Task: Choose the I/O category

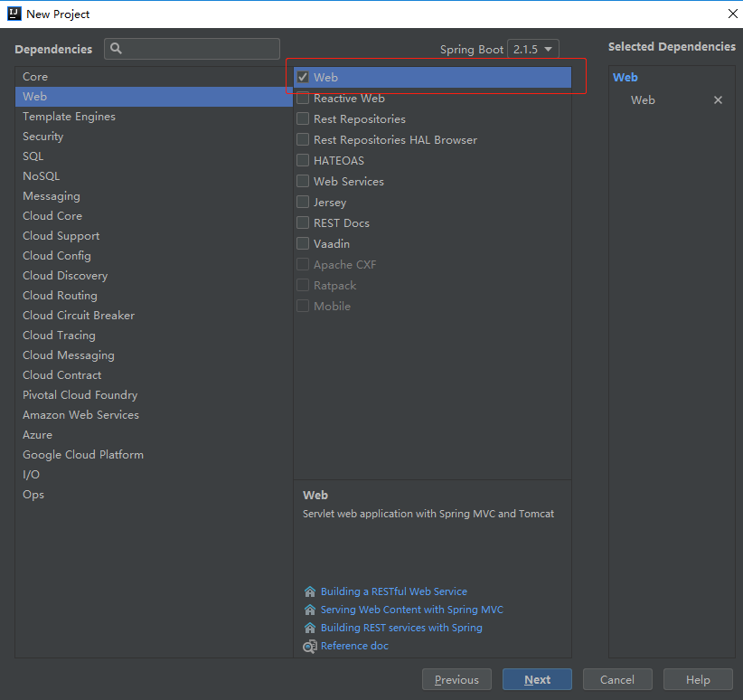Action: pos(154,475)
